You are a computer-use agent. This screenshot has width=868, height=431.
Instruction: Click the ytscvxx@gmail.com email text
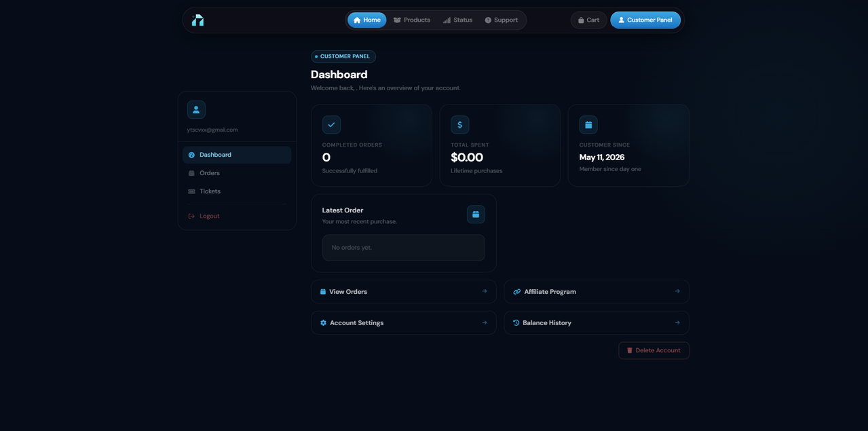(212, 130)
